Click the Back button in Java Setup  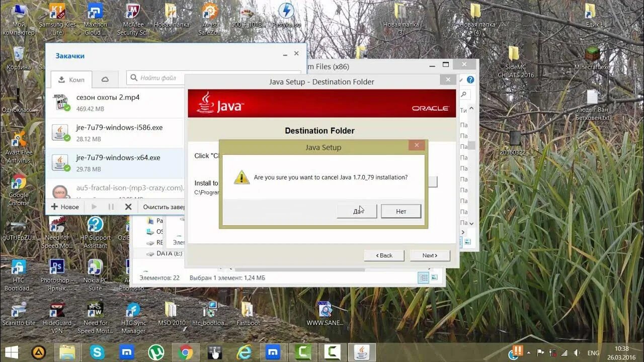point(384,255)
